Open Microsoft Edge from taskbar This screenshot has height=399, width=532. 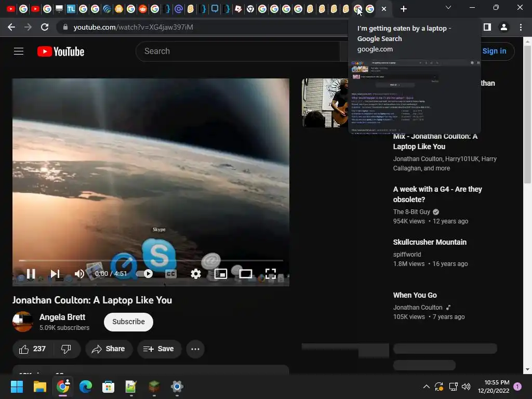point(86,387)
